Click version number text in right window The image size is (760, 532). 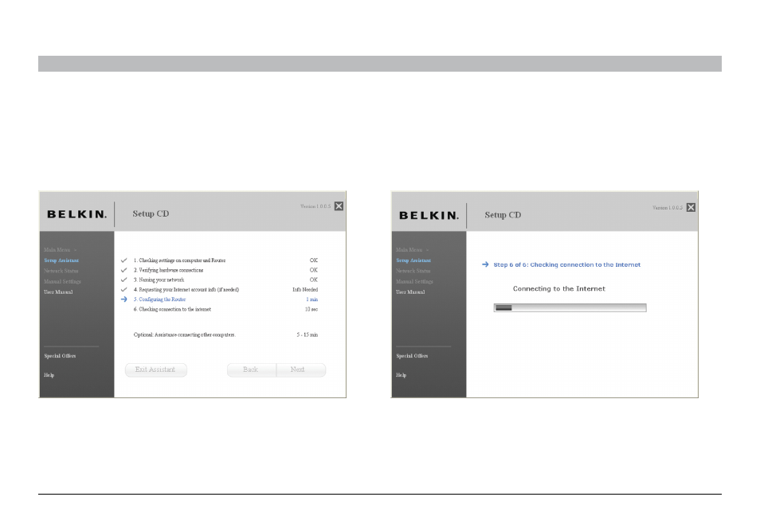coord(668,208)
